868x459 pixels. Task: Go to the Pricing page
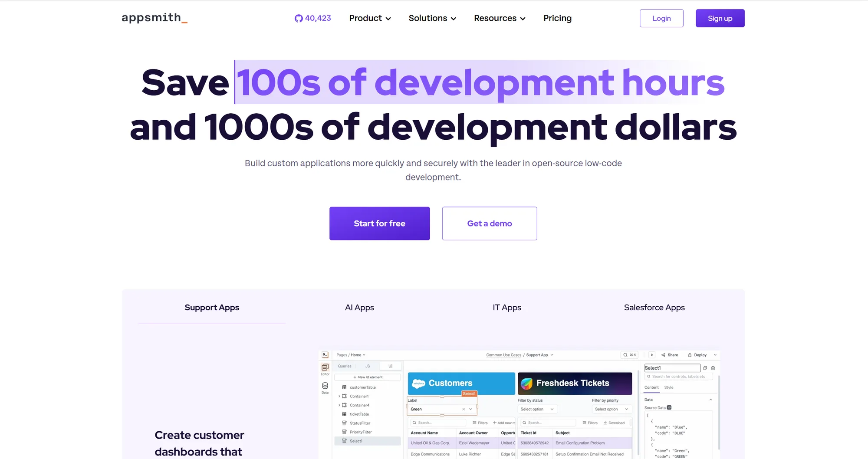[557, 18]
